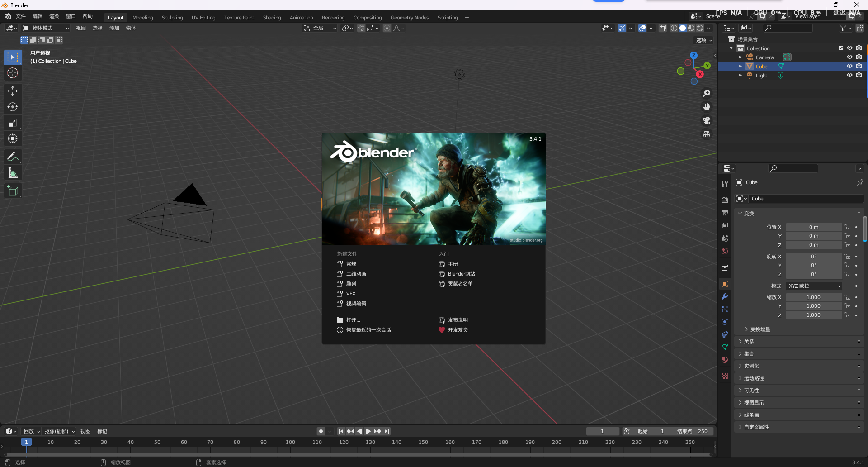Lock the 位置 X transform value
The width and height of the screenshot is (868, 467).
(847, 227)
